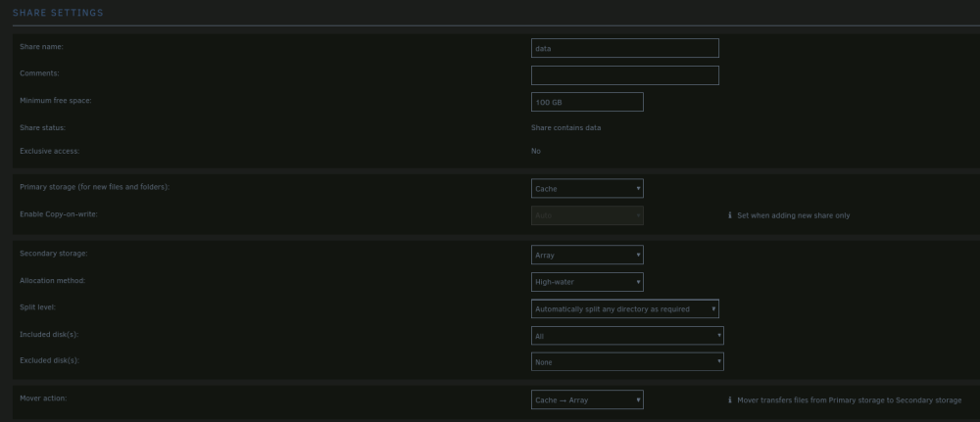Click the Exclusive access No value
This screenshot has height=422, width=980.
536,151
